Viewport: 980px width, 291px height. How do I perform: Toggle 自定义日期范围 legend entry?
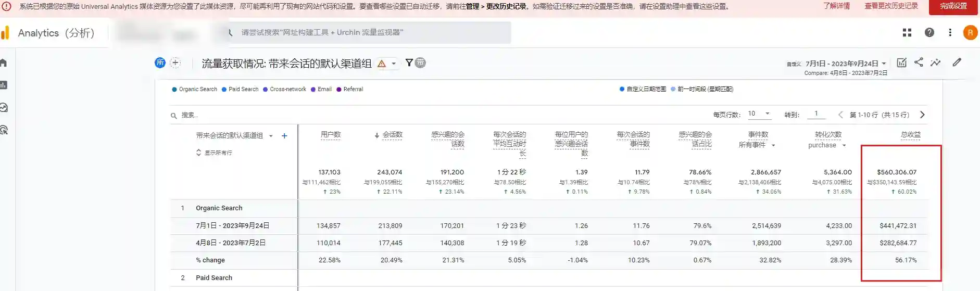pyautogui.click(x=643, y=89)
